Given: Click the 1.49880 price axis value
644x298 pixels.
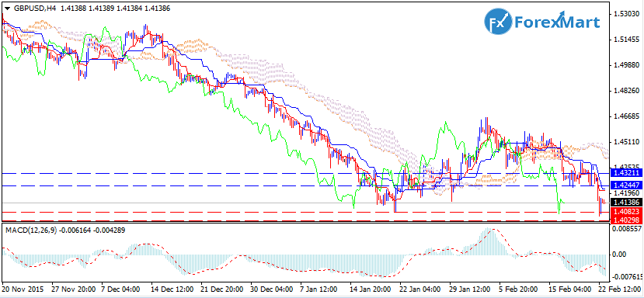Looking at the screenshot, I should 625,65.
